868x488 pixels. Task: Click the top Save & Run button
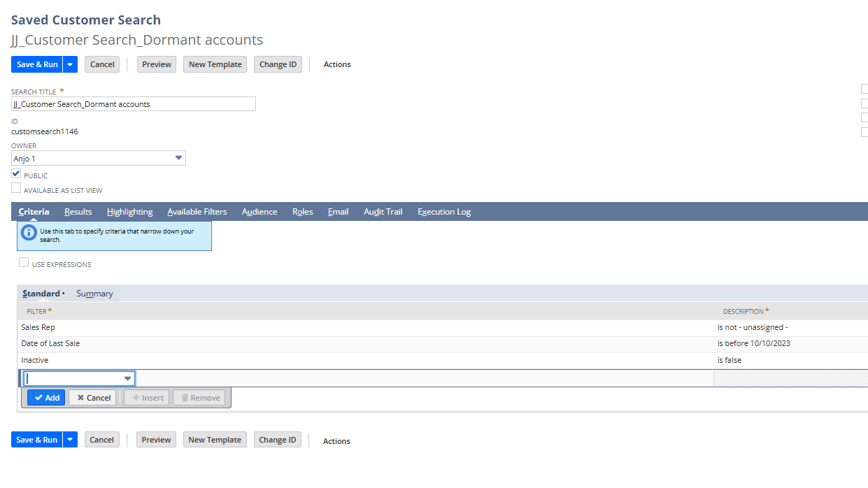[x=37, y=64]
